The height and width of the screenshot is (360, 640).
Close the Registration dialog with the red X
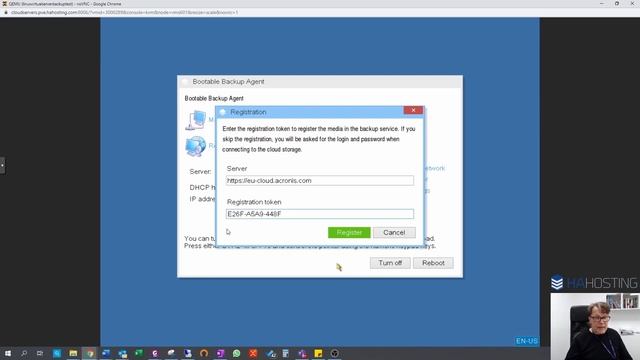coord(413,110)
